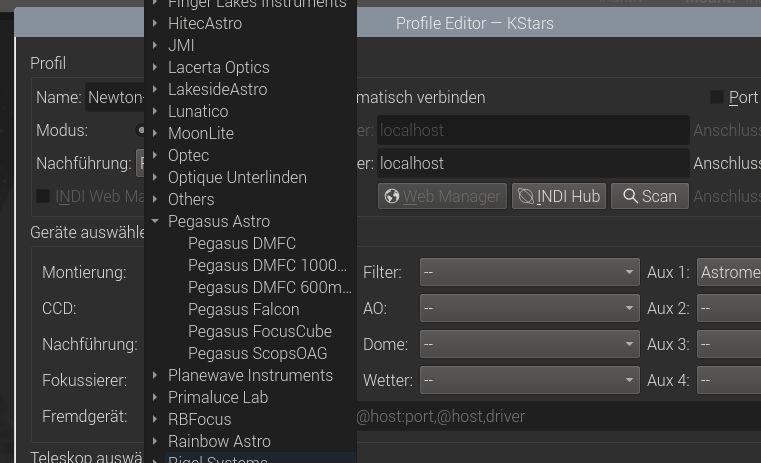Toggle the Port checkbox
761x463 pixels.
(717, 97)
